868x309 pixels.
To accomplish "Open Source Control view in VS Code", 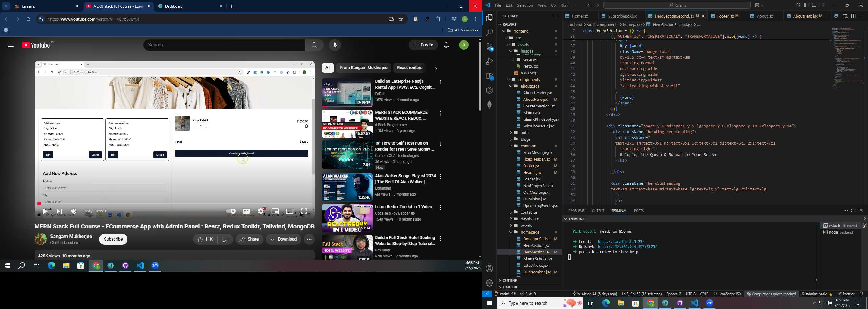I will click(489, 47).
